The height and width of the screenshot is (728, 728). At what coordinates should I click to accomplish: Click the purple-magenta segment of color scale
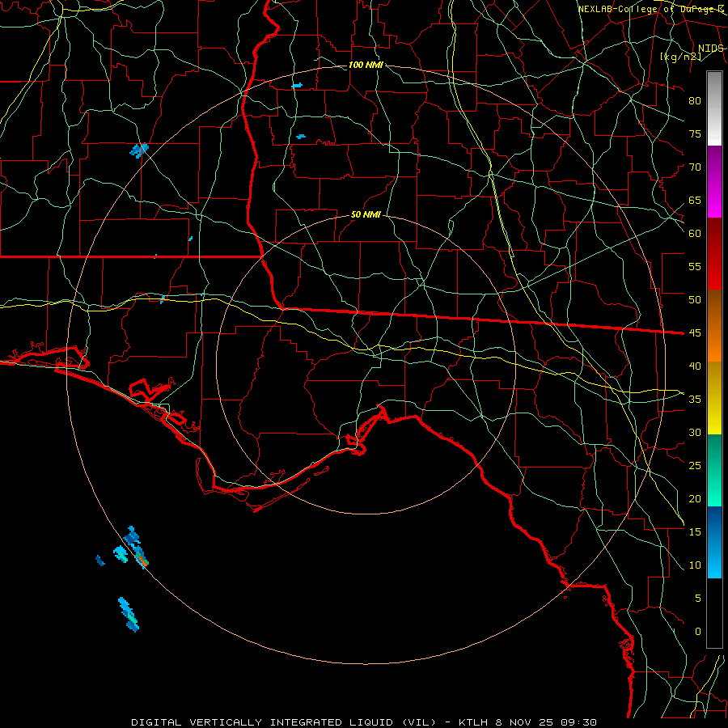point(714,181)
